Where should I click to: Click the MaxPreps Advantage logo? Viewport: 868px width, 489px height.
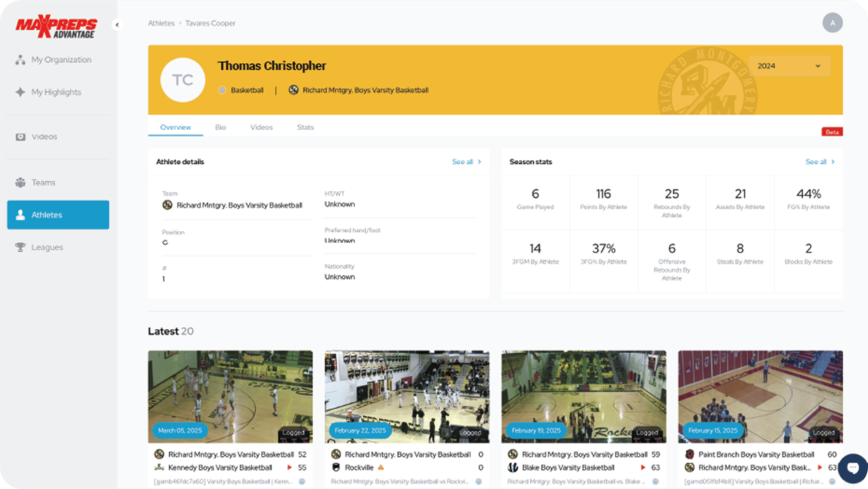click(x=56, y=27)
